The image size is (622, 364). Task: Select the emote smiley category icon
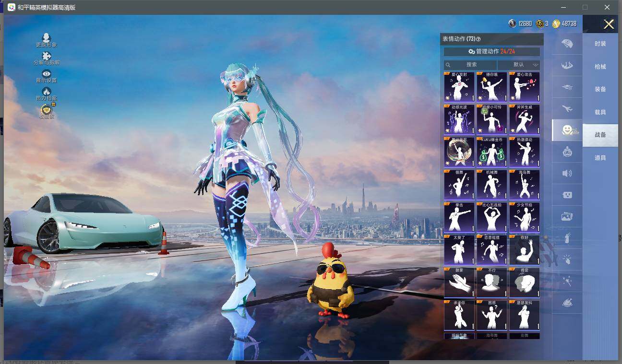click(x=568, y=130)
